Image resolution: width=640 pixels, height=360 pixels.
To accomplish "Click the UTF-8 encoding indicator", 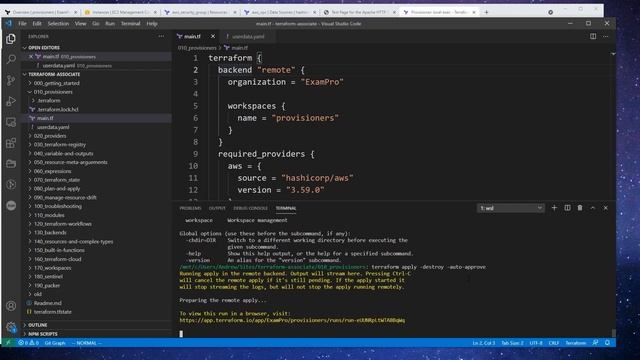I will 536,343.
